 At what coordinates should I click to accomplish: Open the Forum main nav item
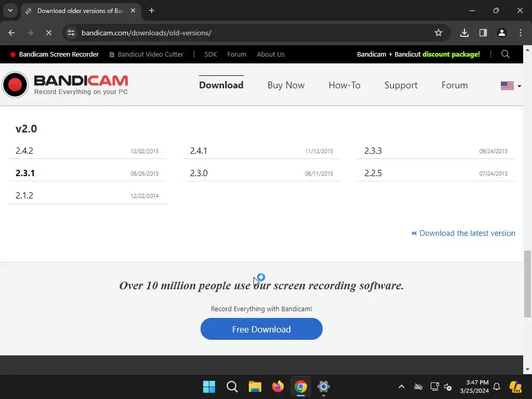point(455,85)
